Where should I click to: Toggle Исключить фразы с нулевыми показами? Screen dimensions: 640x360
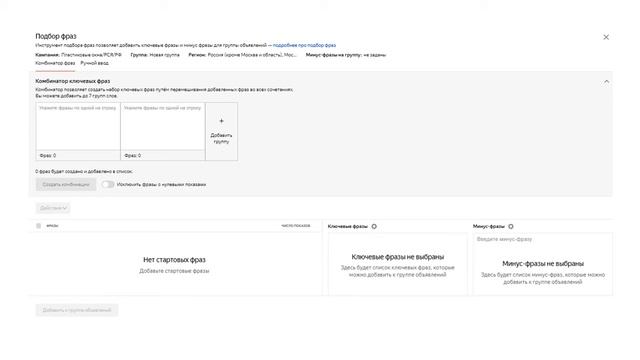click(108, 184)
